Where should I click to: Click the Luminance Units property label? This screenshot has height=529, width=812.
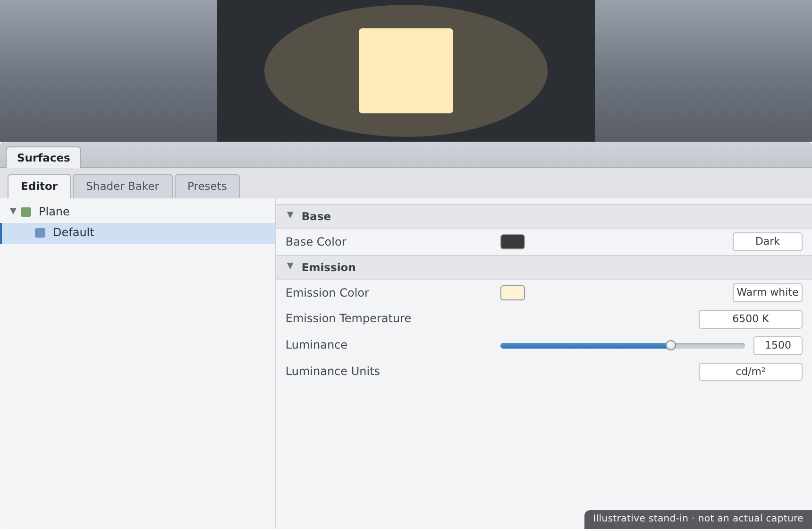[332, 371]
